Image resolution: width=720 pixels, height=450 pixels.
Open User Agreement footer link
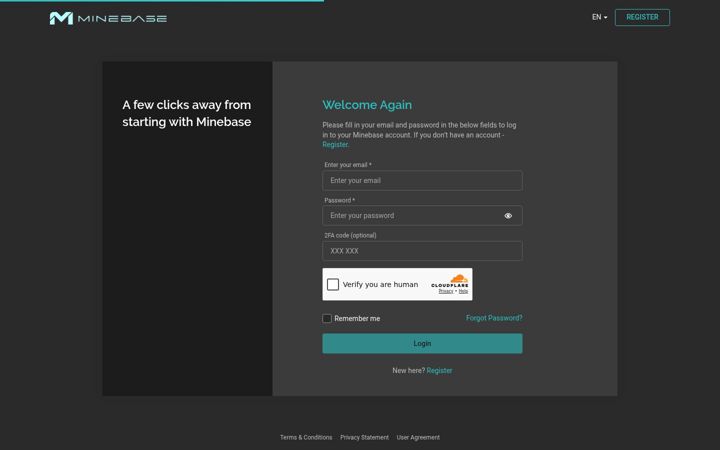pos(418,438)
